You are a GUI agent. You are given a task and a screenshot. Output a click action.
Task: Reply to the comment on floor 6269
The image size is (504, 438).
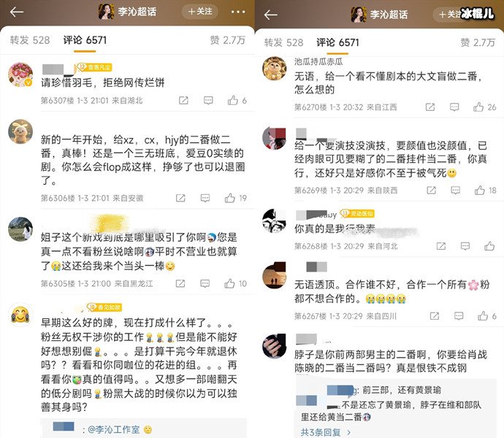point(456,191)
